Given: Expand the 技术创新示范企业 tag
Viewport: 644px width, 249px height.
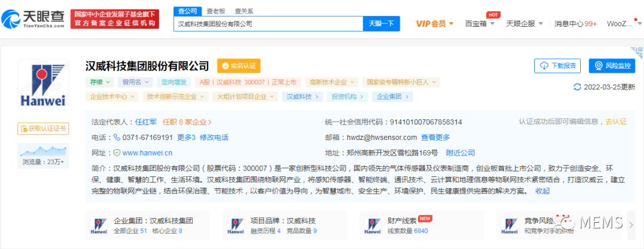Looking at the screenshot, I should click(176, 97).
